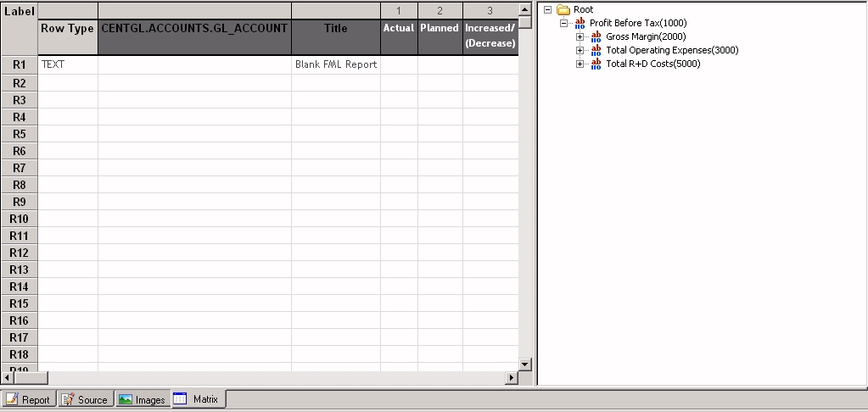Select row header R5
The height and width of the screenshot is (412, 868).
19,134
